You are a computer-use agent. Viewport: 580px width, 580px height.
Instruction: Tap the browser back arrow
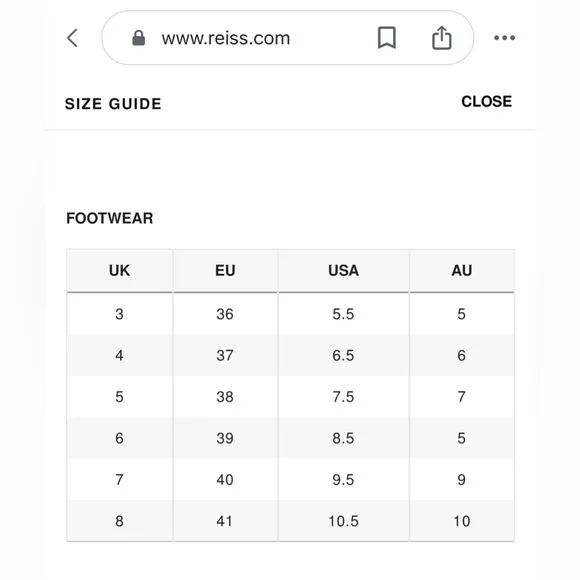pyautogui.click(x=72, y=38)
